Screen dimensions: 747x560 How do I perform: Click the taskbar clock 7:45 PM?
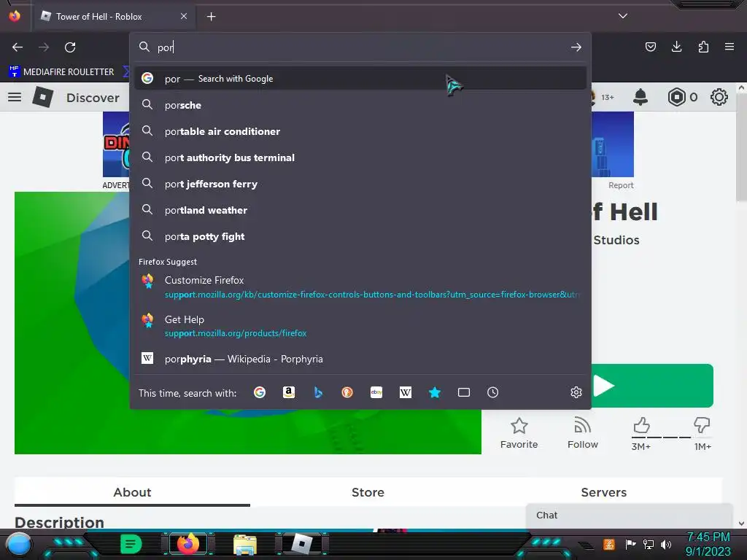(708, 537)
